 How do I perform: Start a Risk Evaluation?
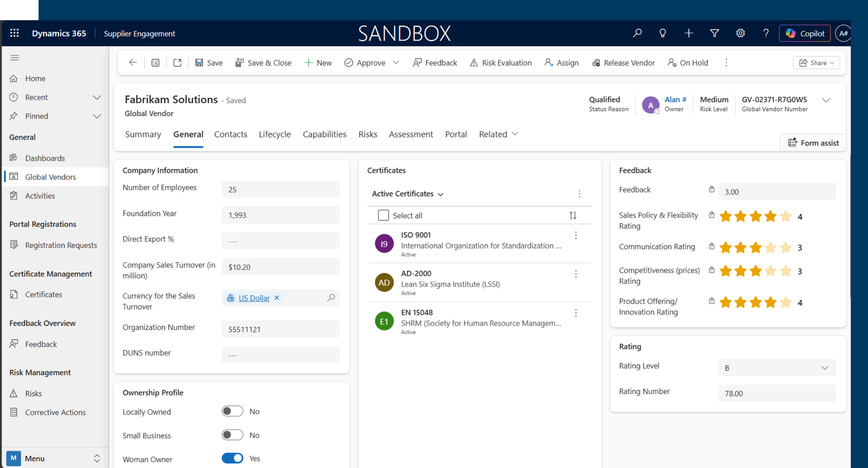pos(501,63)
